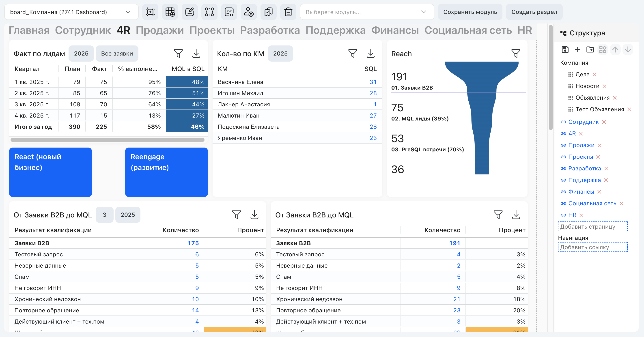The height and width of the screenshot is (337, 644).
Task: Click the add widgets grid icon in Структура
Action: 603,49
